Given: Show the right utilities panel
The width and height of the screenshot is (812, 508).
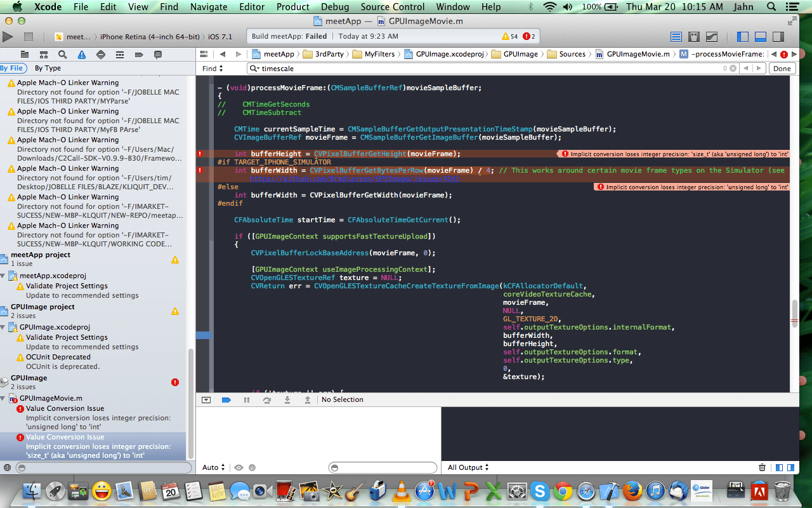Looking at the screenshot, I should tap(778, 37).
